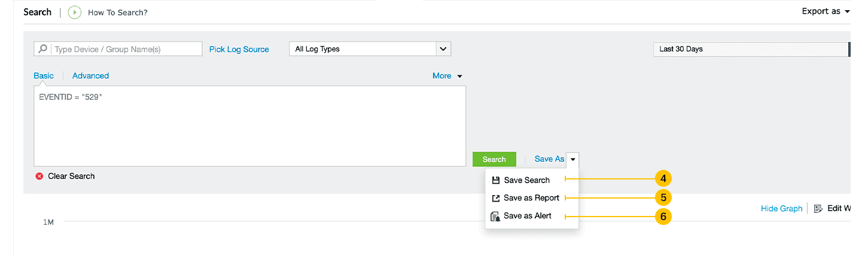Click in the EVENTID = "529" query box
The height and width of the screenshot is (265, 868).
(x=249, y=126)
